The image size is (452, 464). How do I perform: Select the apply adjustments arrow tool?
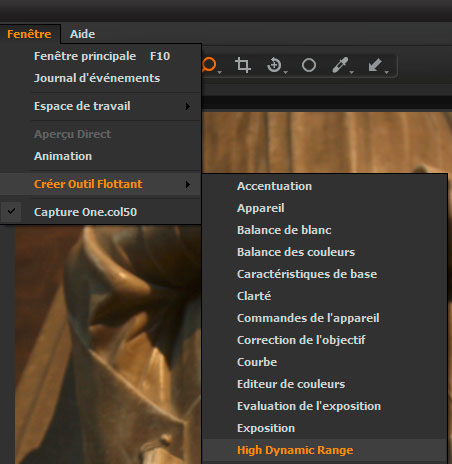[x=375, y=65]
